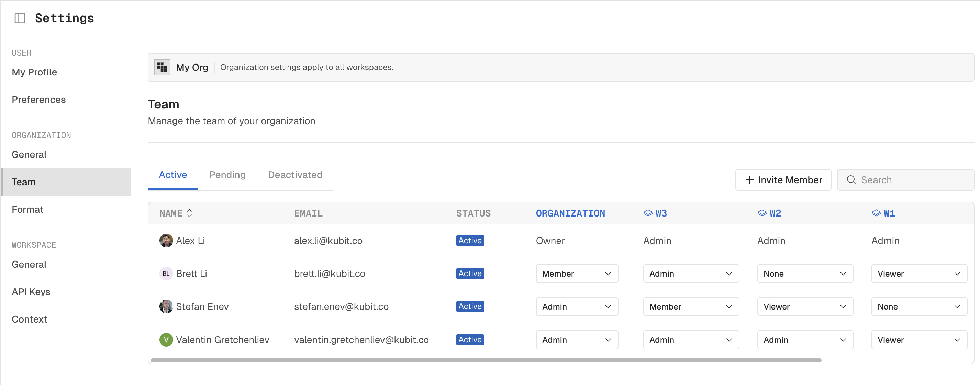The height and width of the screenshot is (385, 980).
Task: Switch to the Pending tab
Action: [x=227, y=175]
